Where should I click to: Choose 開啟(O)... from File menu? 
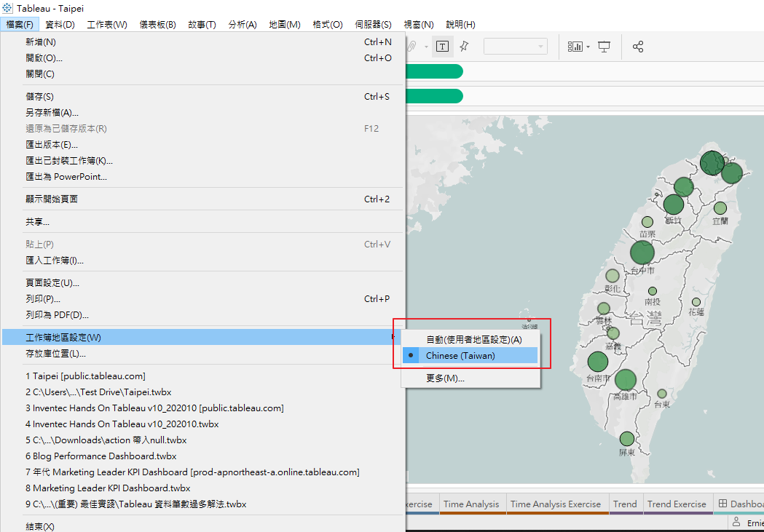click(x=202, y=58)
